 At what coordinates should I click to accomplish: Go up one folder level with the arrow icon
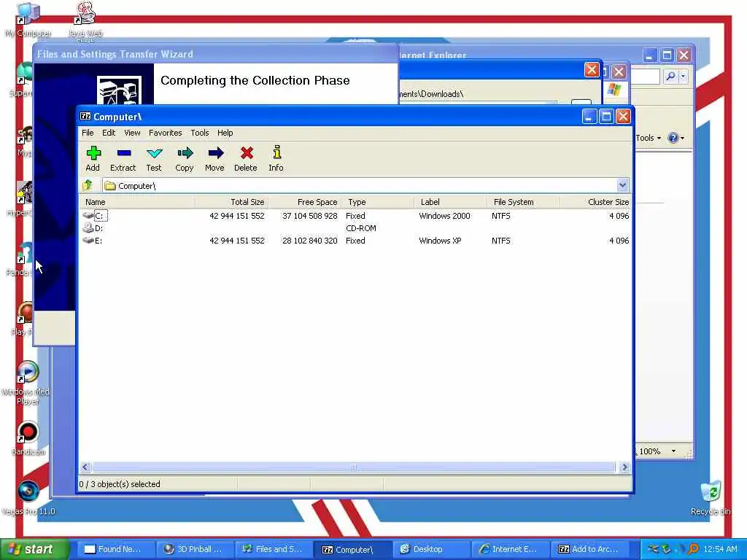pyautogui.click(x=88, y=185)
